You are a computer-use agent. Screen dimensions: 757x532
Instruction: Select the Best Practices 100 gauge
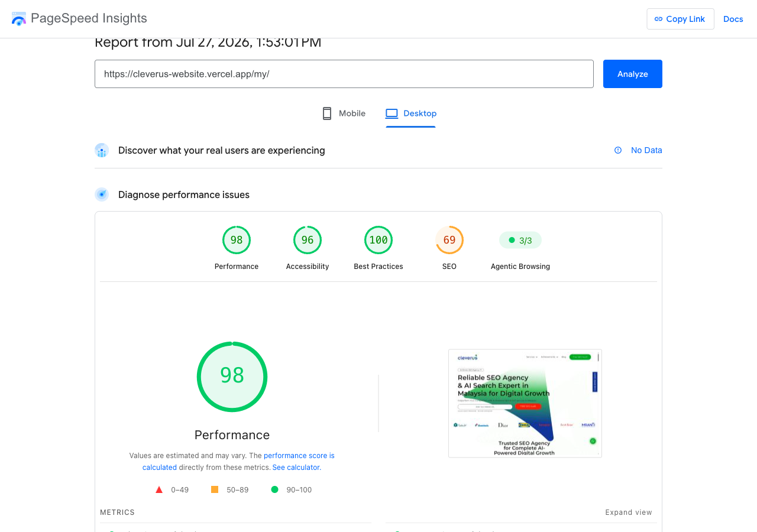[378, 240]
